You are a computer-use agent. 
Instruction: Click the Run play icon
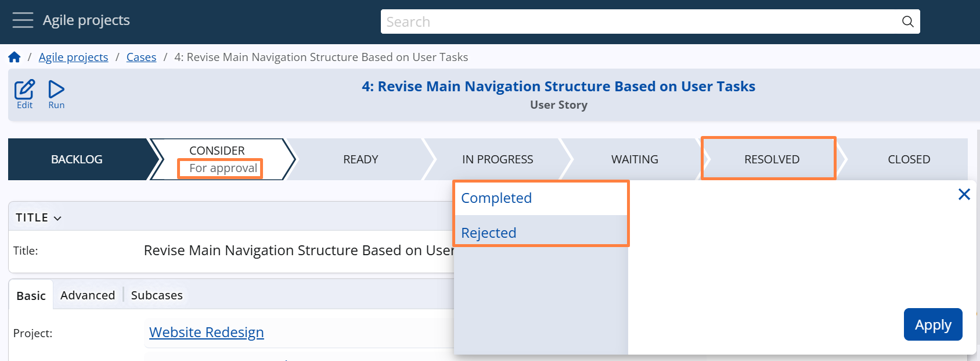click(56, 90)
